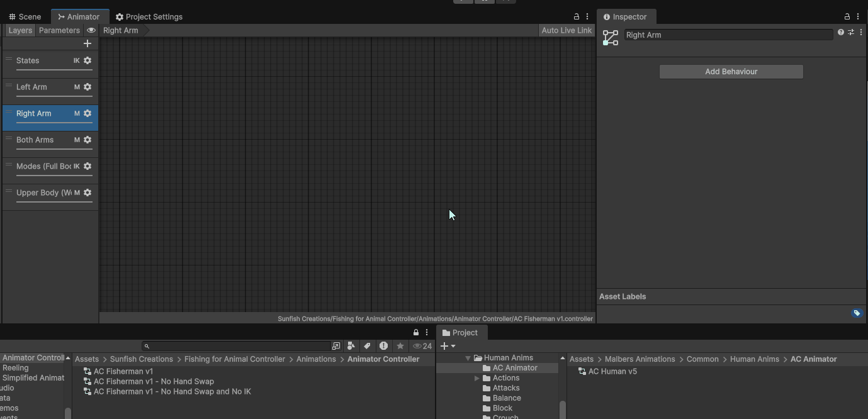Open the Project create plus dropdown
868x419 pixels.
(x=448, y=346)
